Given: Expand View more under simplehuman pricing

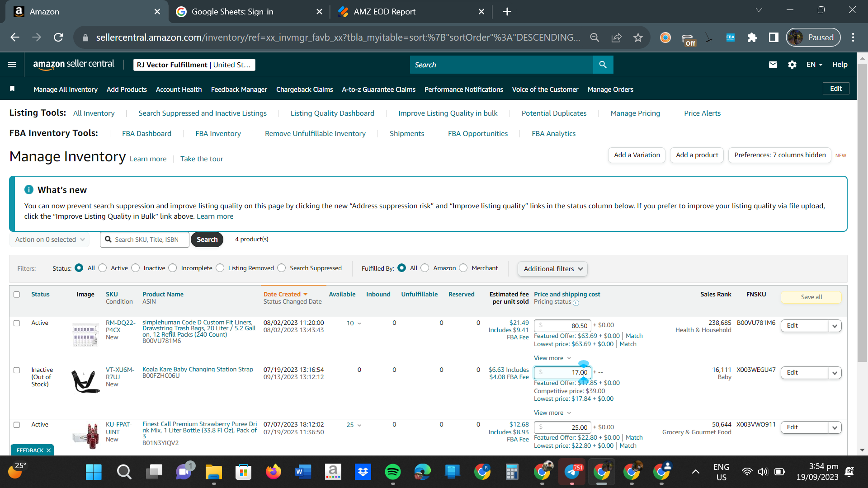Looking at the screenshot, I should click(552, 358).
